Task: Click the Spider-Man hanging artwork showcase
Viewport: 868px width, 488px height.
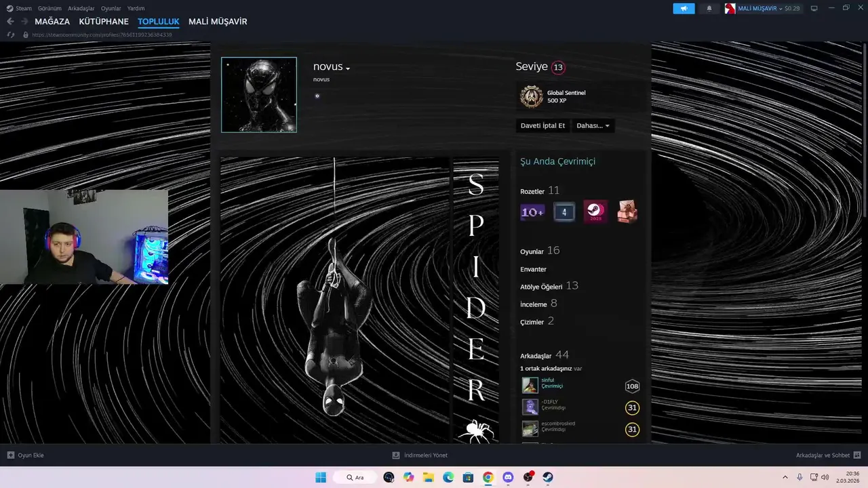Action: pos(335,301)
